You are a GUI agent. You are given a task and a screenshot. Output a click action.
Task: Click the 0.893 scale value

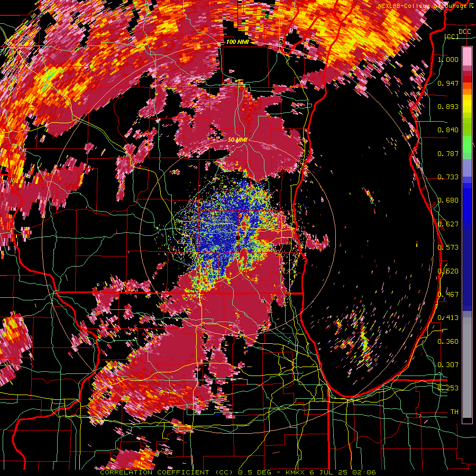[448, 106]
